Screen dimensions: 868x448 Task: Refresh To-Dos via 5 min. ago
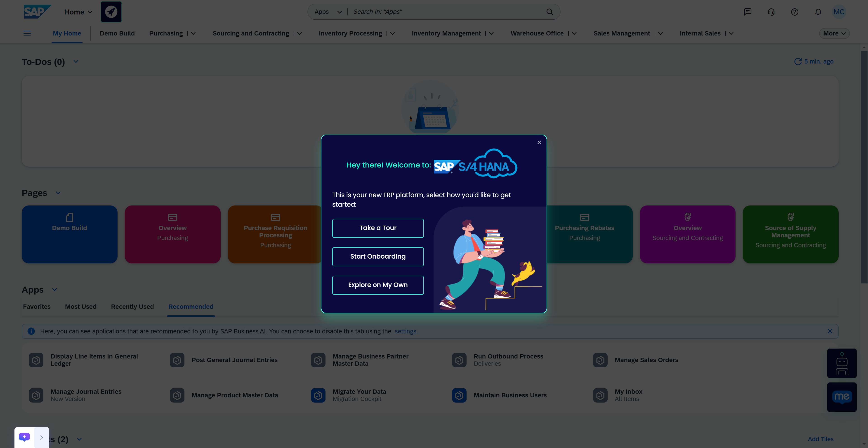click(x=814, y=61)
